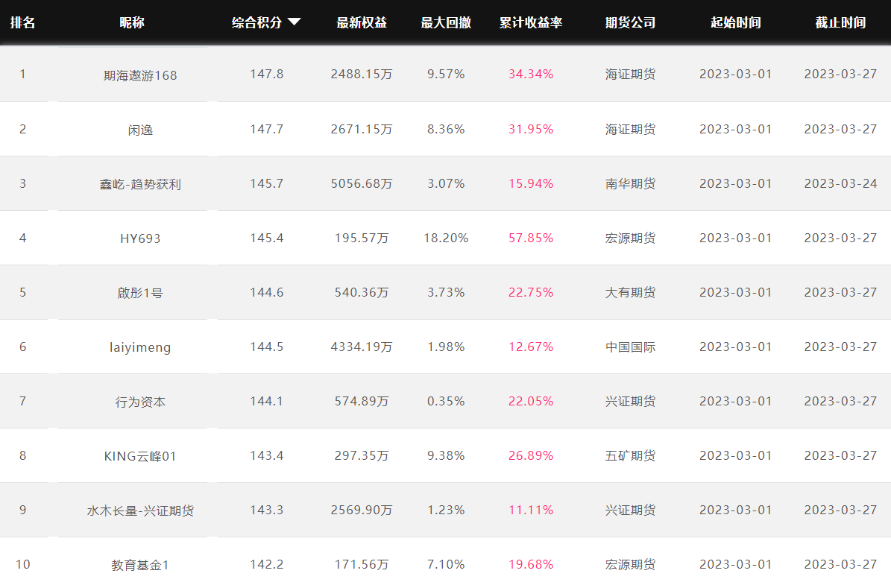891x588 pixels.
Task: Click the 起始时间 column header
Action: pyautogui.click(x=736, y=22)
